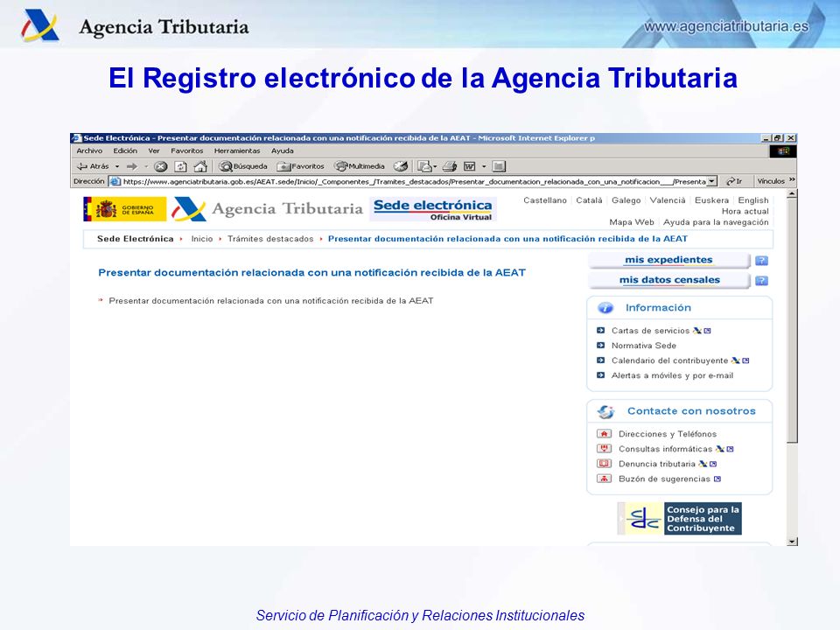This screenshot has height=630, width=840.
Task: Go to the browser Home page icon
Action: [x=200, y=166]
